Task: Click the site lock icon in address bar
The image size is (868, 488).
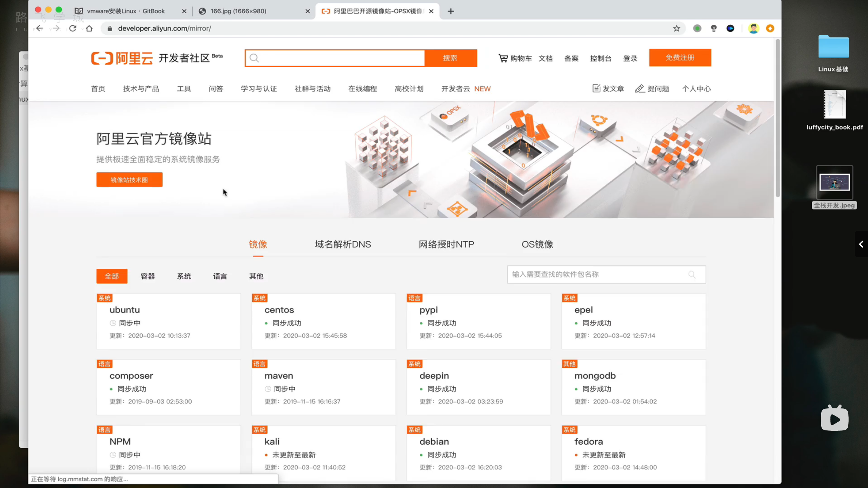Action: [x=110, y=28]
